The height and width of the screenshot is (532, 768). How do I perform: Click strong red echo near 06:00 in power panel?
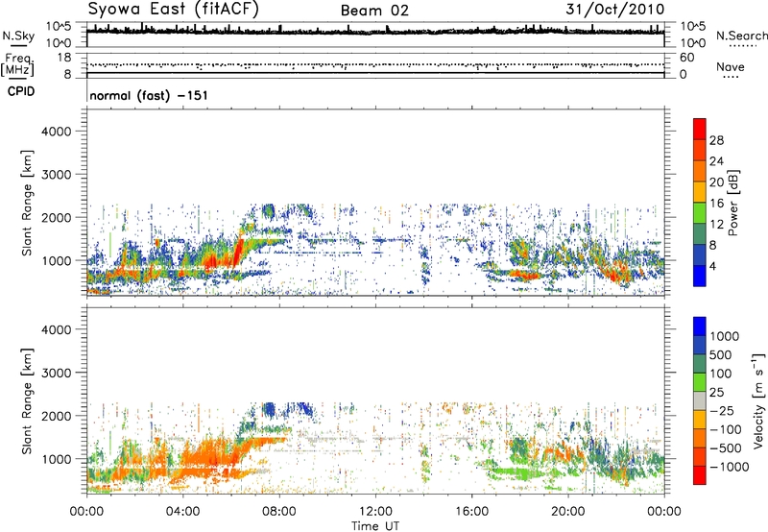[238, 251]
